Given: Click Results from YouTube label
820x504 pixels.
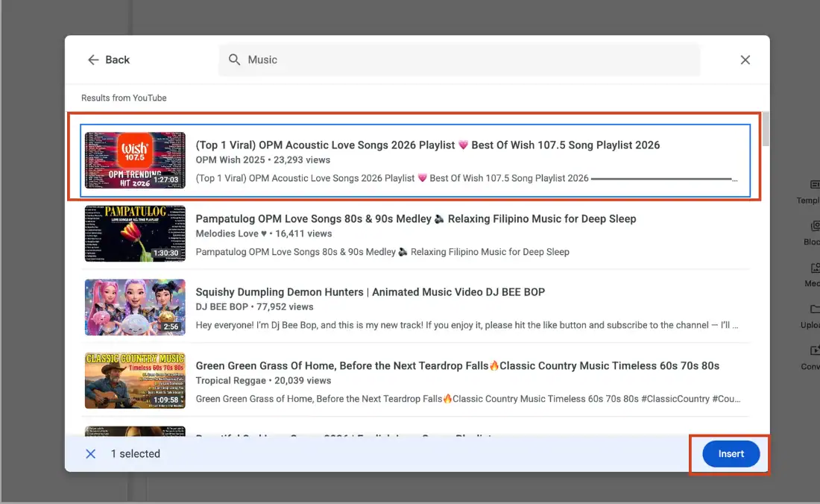Looking at the screenshot, I should click(x=124, y=98).
